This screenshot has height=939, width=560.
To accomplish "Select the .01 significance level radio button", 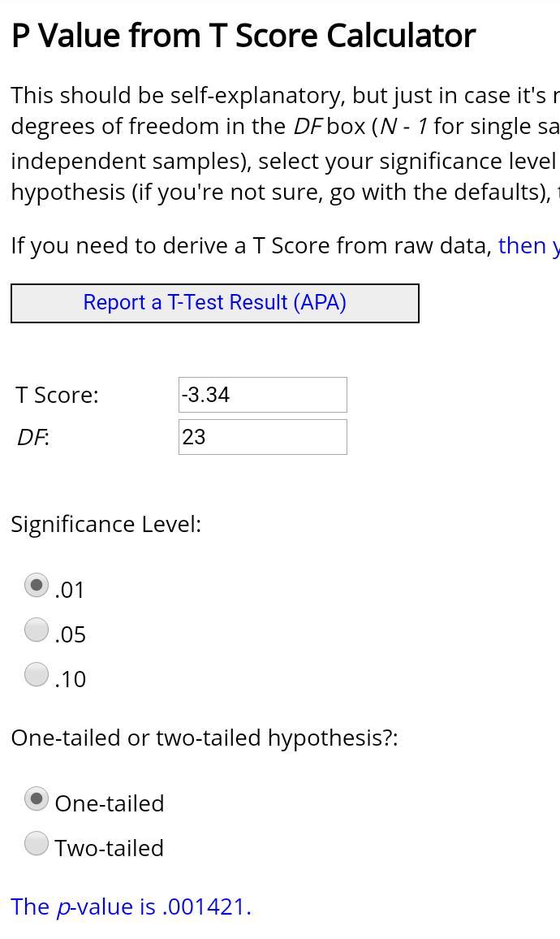I will tap(37, 585).
